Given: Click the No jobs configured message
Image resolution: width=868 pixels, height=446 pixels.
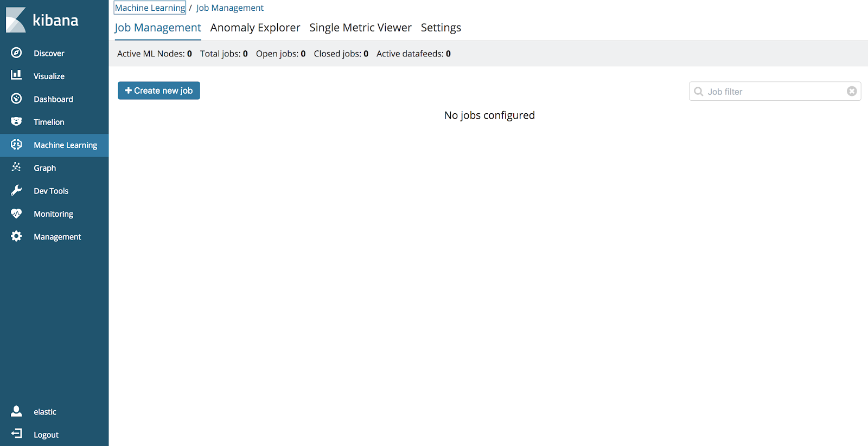Looking at the screenshot, I should click(x=489, y=115).
